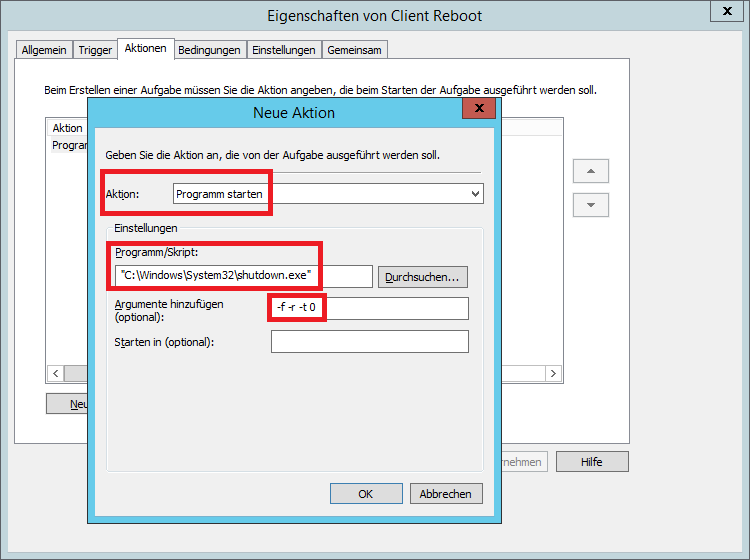Open the Gemeinsam tab

(x=355, y=50)
